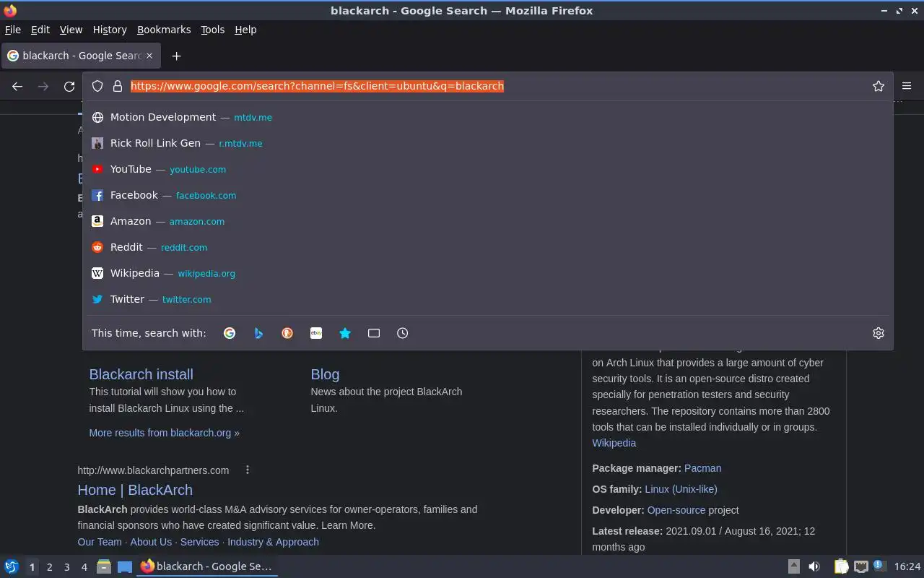Screen dimensions: 924x578
Task: Select the Rick Roll Link Gen suggestion
Action: pyautogui.click(x=487, y=143)
